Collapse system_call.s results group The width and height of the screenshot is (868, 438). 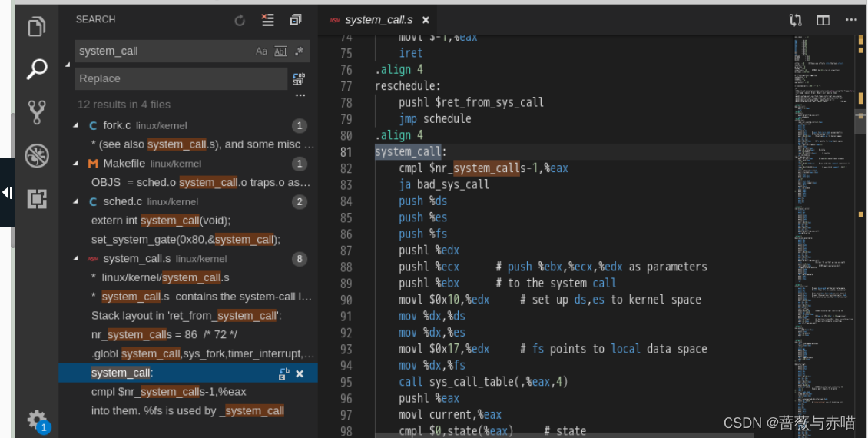coord(76,259)
